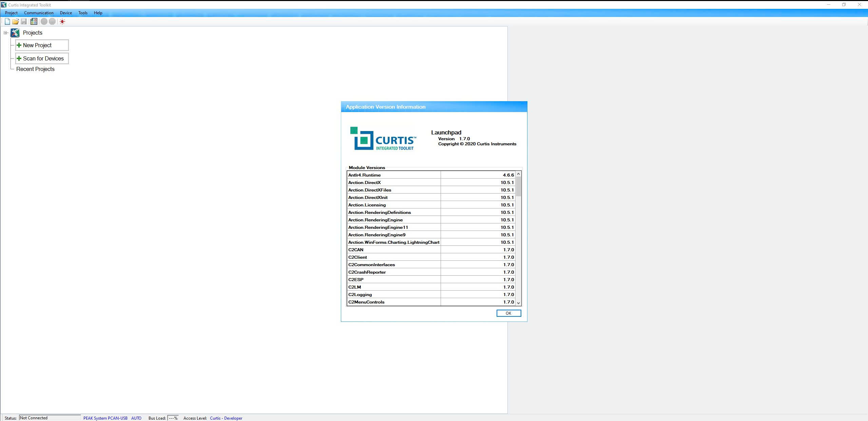868x421 pixels.
Task: Click the New Project button
Action: [42, 45]
